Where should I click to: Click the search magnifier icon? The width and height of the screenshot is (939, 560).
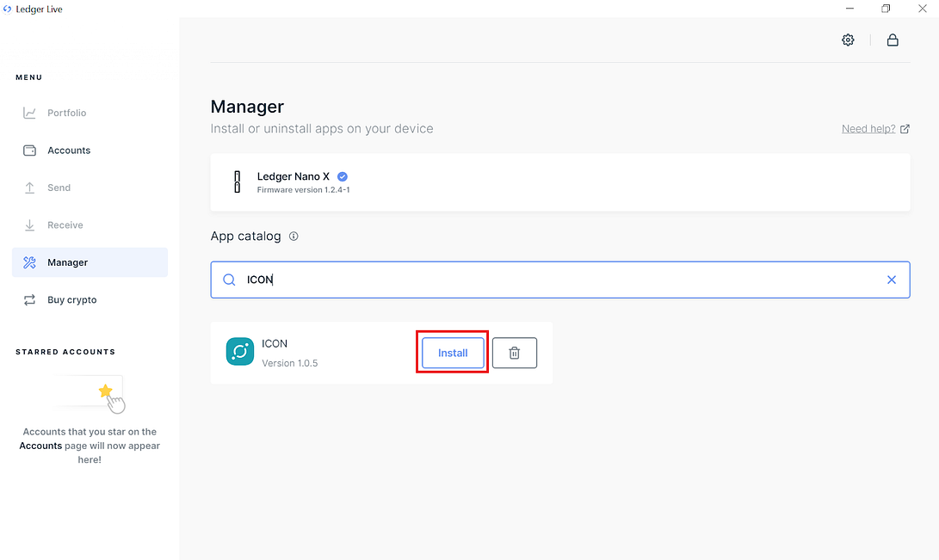point(229,280)
